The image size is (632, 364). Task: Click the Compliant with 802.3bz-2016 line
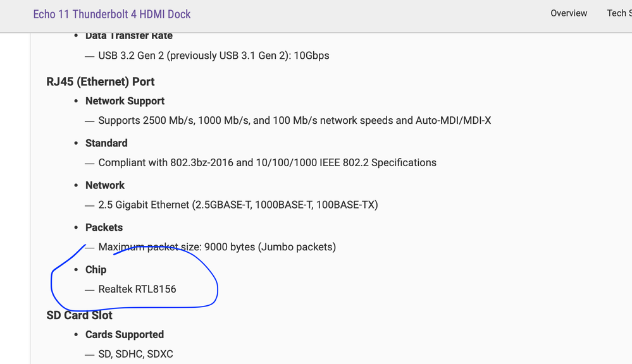(267, 162)
